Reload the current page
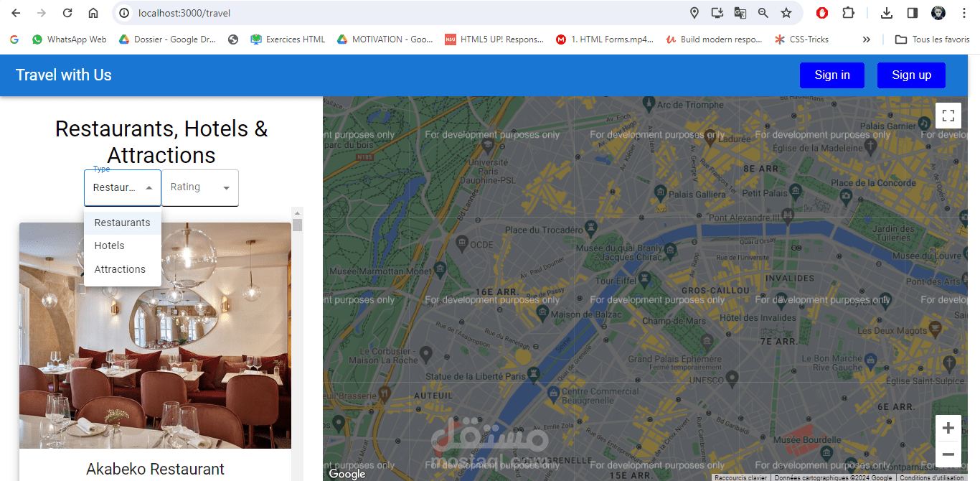The height and width of the screenshot is (481, 980). [x=67, y=13]
